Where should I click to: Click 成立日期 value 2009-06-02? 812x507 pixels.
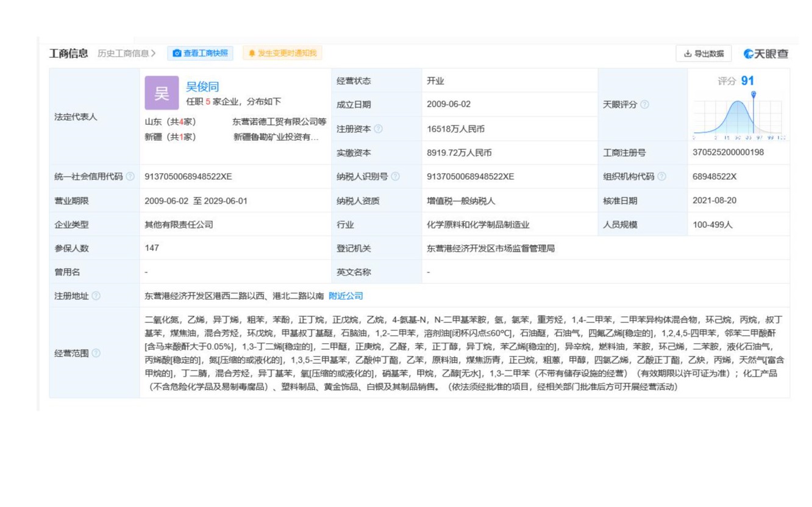[449, 105]
